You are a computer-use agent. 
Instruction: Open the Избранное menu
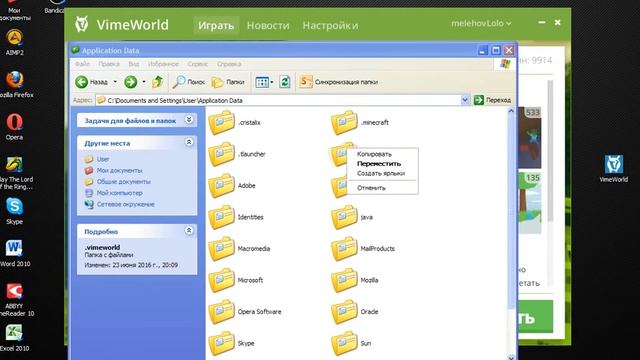point(163,64)
